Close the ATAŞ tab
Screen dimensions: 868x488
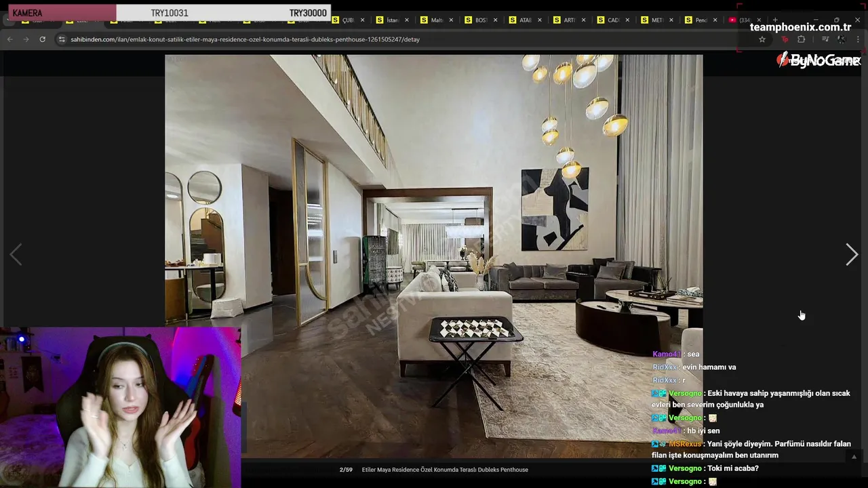pyautogui.click(x=539, y=20)
